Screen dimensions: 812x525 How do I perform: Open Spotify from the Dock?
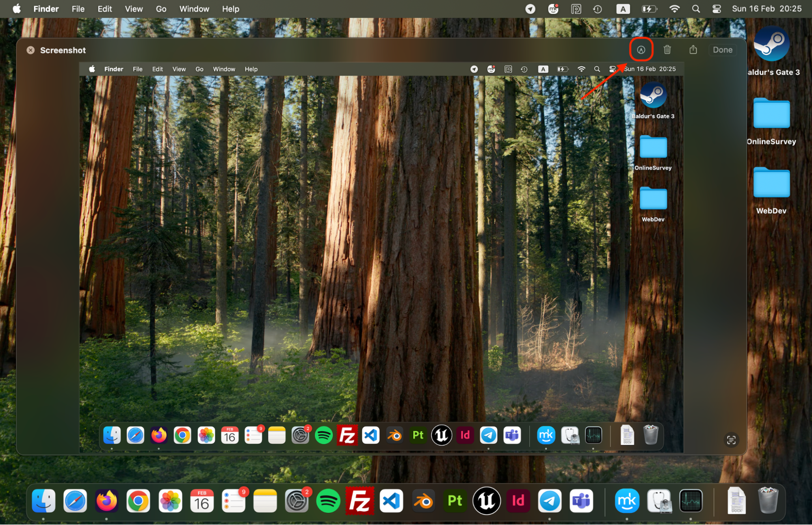pos(328,501)
